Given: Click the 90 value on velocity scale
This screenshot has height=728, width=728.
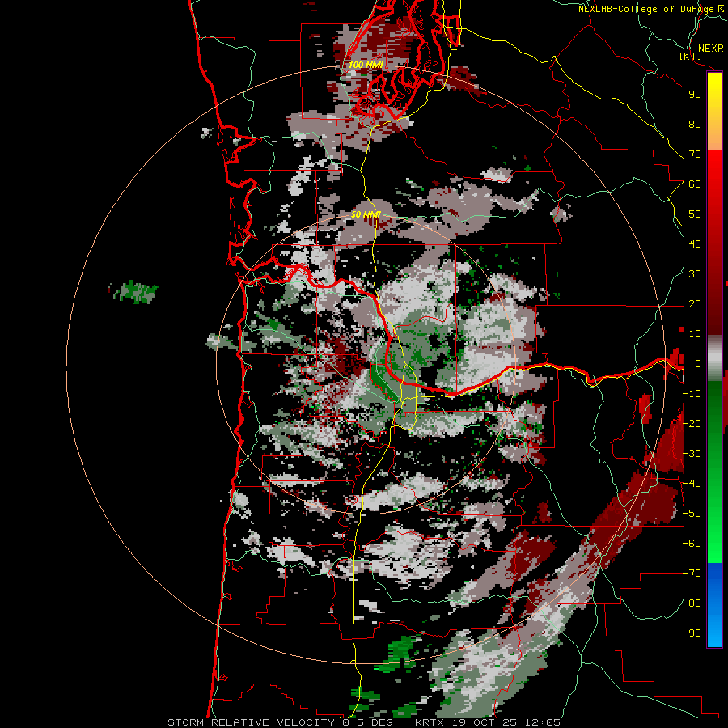Looking at the screenshot, I should pyautogui.click(x=695, y=95).
